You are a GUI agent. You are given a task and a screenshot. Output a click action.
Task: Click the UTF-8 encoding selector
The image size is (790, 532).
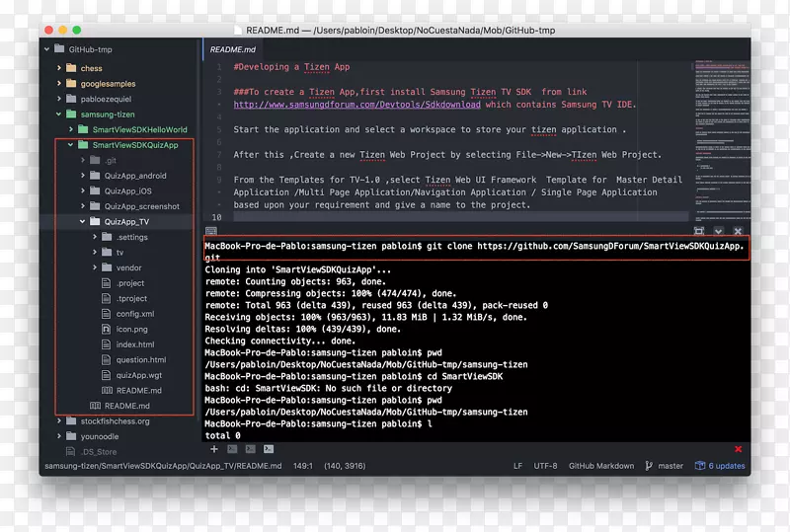(547, 466)
